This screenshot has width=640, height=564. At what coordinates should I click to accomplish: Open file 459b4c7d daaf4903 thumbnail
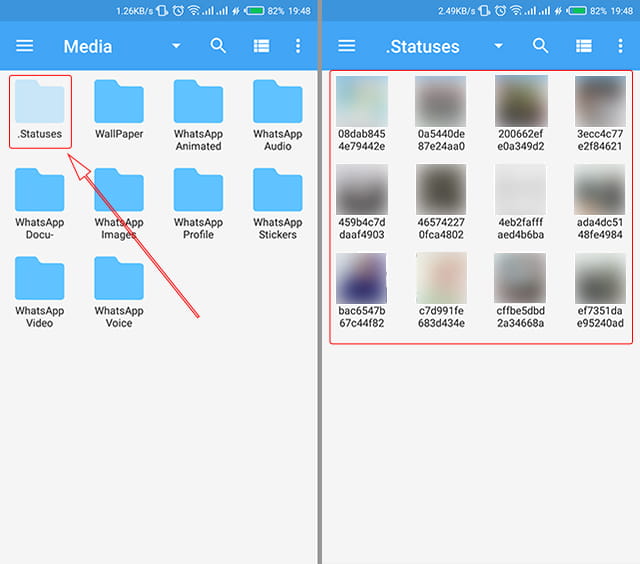point(362,189)
